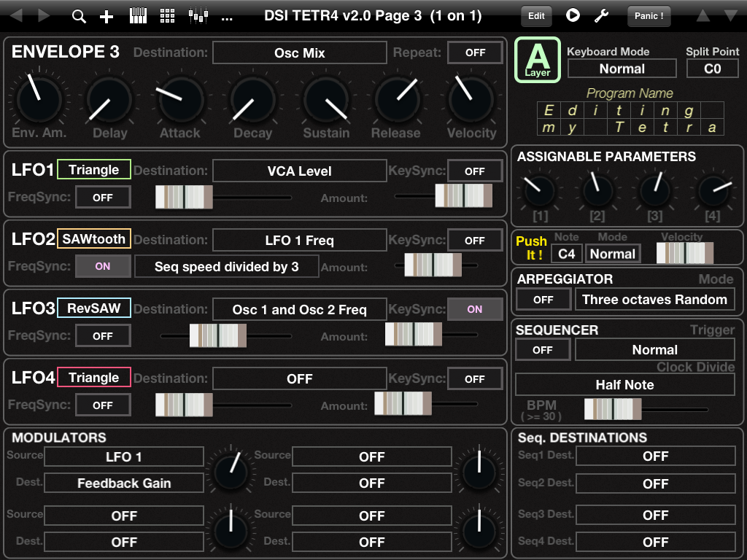Viewport: 747px width, 560px height.
Task: Toggle Envelope 3 Repeat switch
Action: (x=475, y=52)
